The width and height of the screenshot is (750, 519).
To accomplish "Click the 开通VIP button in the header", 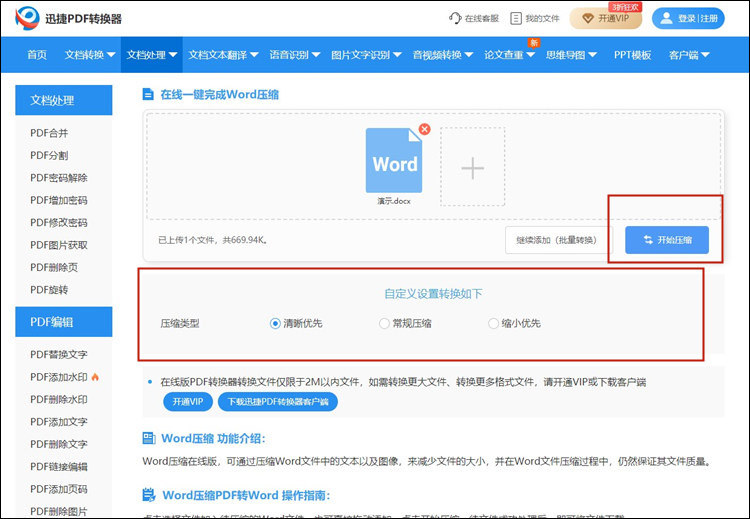I will [606, 18].
